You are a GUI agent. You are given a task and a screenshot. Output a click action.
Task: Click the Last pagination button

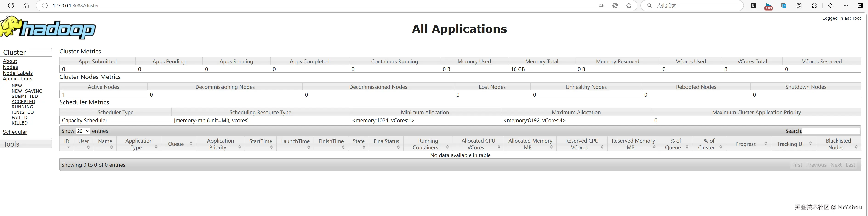click(851, 165)
